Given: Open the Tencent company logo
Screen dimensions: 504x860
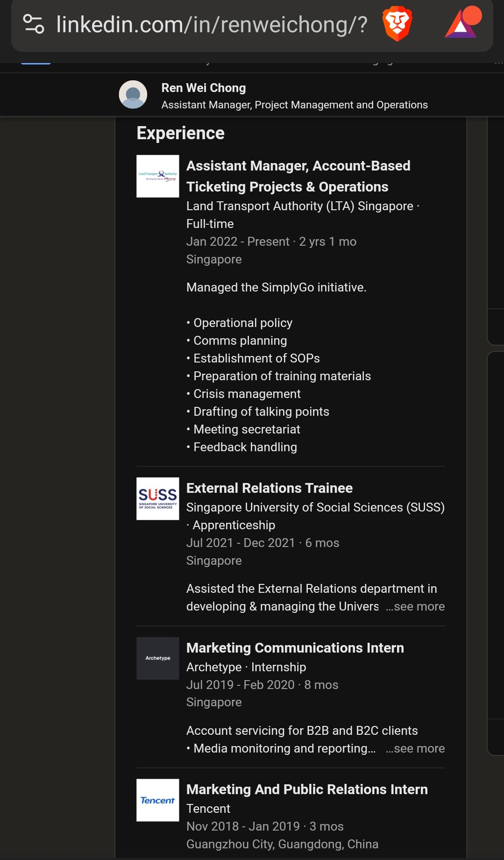Looking at the screenshot, I should pos(158,800).
